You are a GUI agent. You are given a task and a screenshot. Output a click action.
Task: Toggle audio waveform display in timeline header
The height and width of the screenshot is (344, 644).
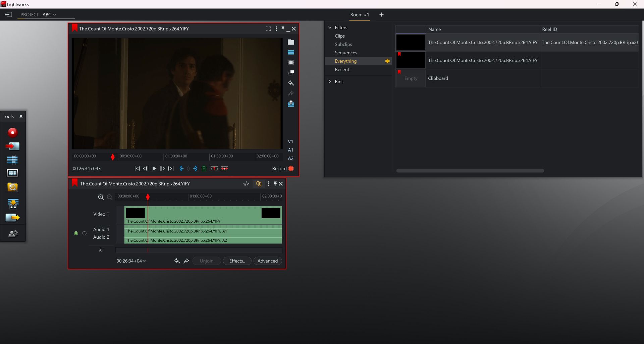coord(246,184)
